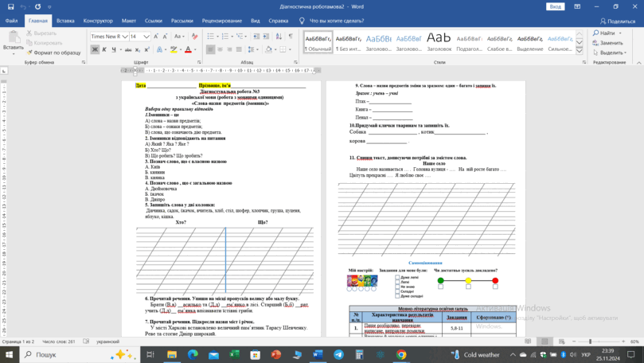644x363 pixels.
Task: Switch to Конструктор tab
Action: pyautogui.click(x=98, y=21)
